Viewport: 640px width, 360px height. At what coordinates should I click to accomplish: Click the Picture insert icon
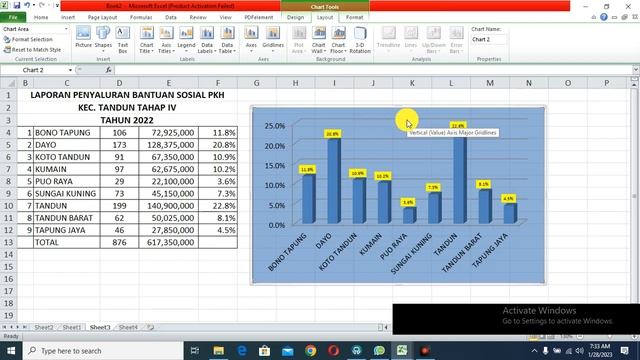coord(83,38)
